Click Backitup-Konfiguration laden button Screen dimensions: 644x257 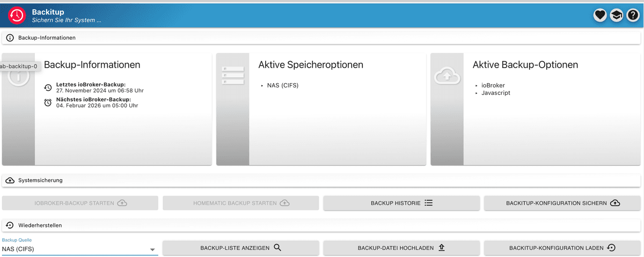[562, 248]
